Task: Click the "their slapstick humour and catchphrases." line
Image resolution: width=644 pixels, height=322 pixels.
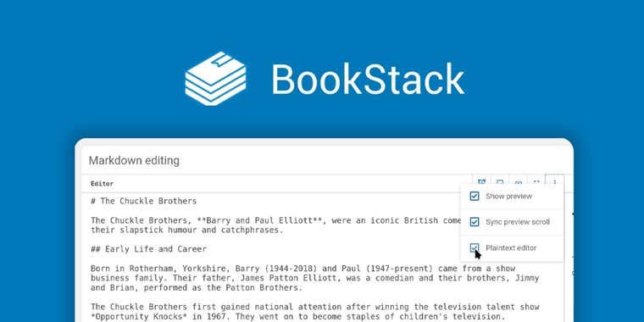Action: pyautogui.click(x=187, y=230)
